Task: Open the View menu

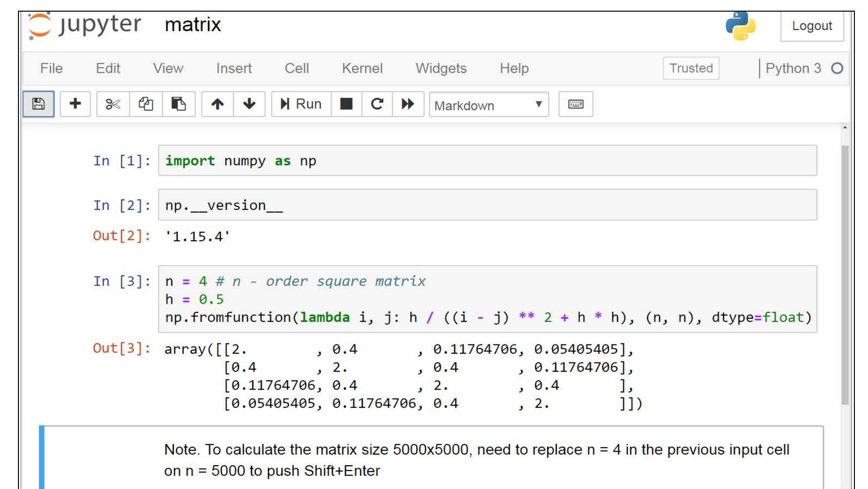Action: [168, 68]
